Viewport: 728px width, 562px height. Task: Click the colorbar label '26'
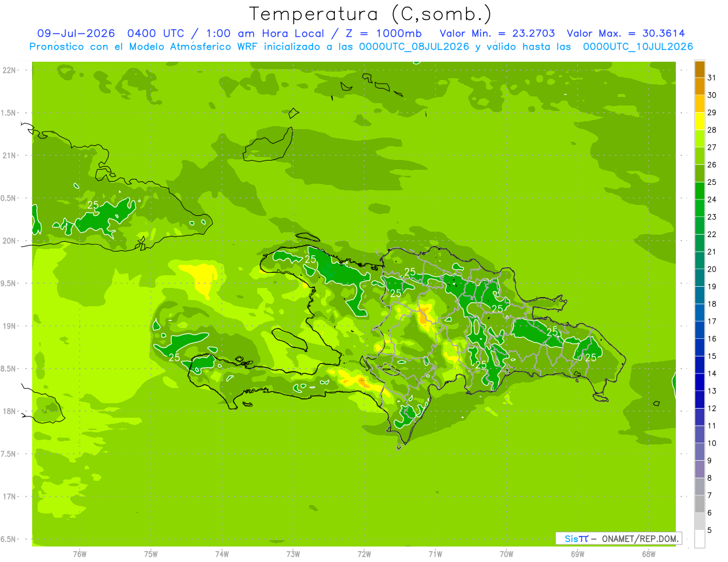(712, 165)
